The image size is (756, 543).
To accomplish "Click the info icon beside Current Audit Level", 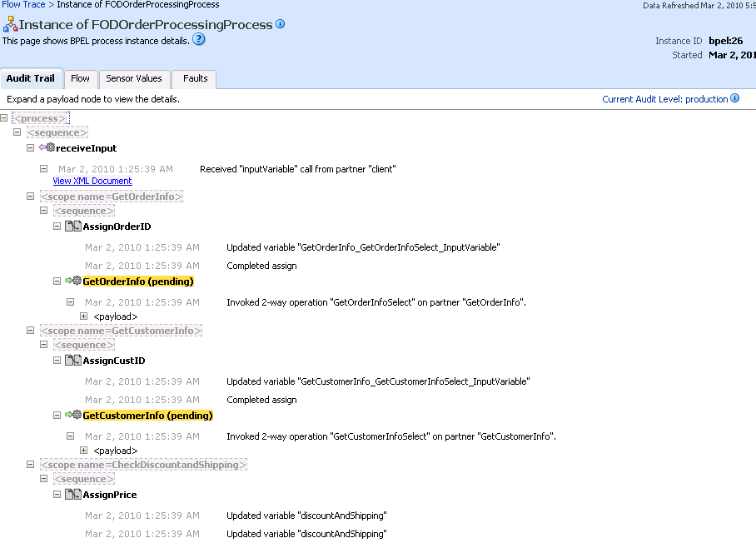I will coord(734,98).
